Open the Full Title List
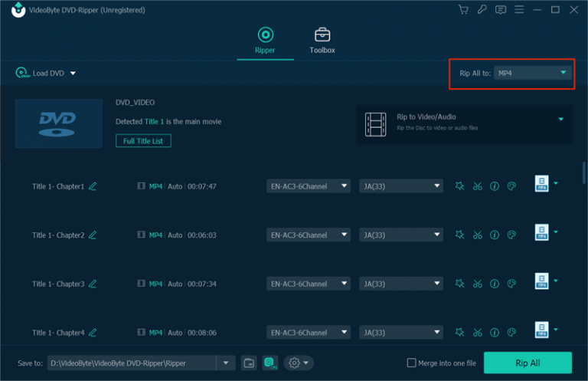Image resolution: width=588 pixels, height=381 pixels. 143,141
